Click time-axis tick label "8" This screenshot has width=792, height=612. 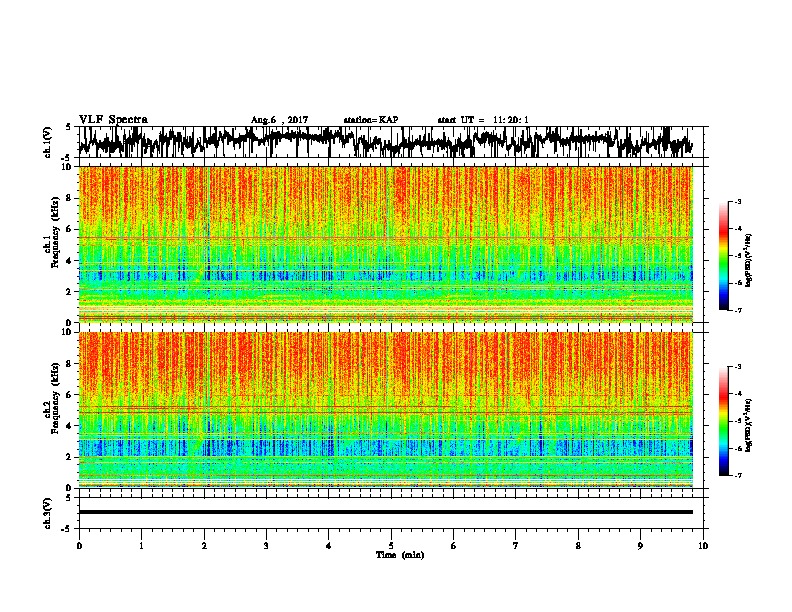click(578, 546)
